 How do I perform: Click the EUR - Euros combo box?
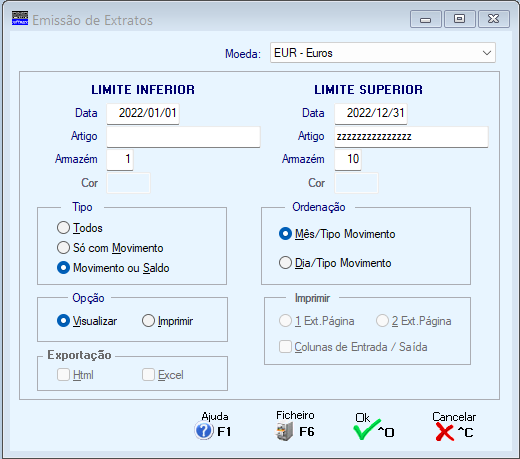coord(383,53)
